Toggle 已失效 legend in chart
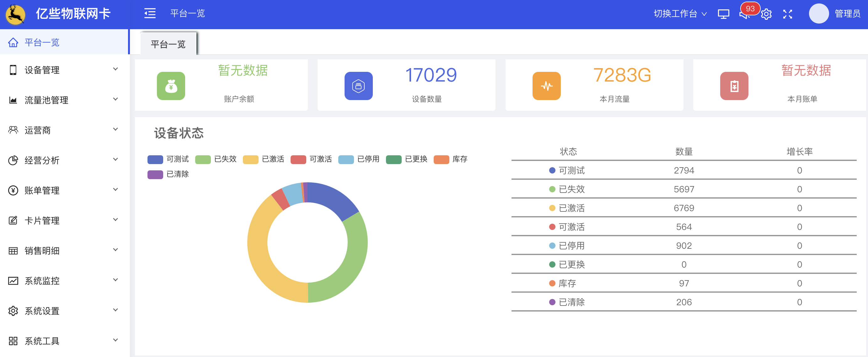Viewport: 868px width, 357px height. pos(216,159)
